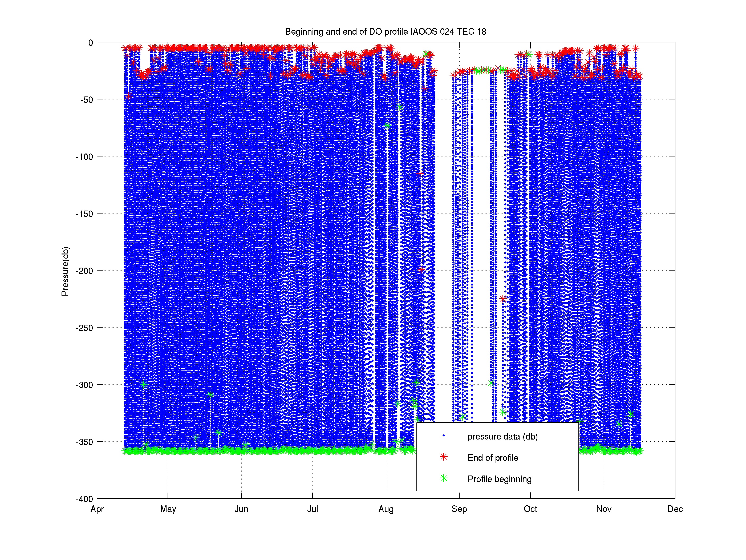The image size is (746, 560).
Task: Click the 'Oct' x-axis tick label
Action: pyautogui.click(x=530, y=509)
